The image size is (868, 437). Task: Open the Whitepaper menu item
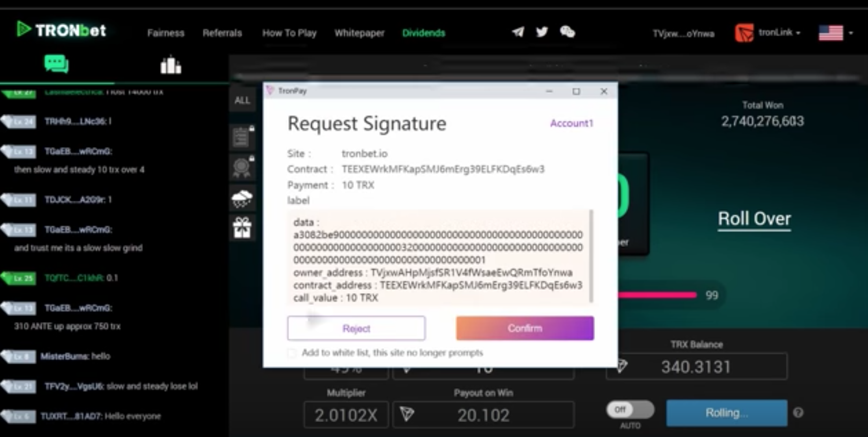click(x=359, y=33)
